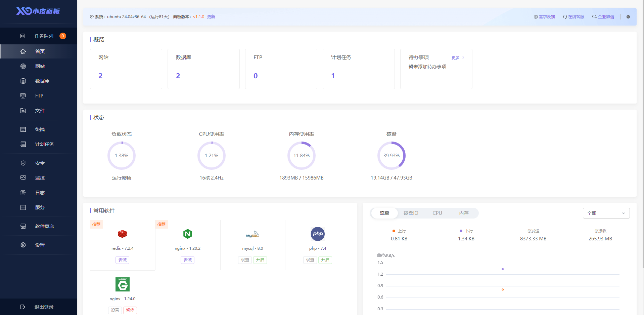This screenshot has width=644, height=315.
Task: Click the php round logo icon
Action: (x=318, y=234)
